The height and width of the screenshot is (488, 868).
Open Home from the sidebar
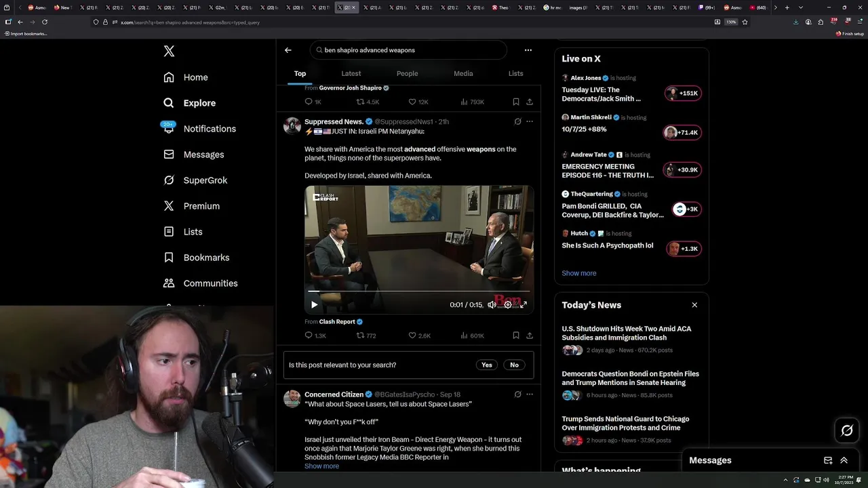186,77
